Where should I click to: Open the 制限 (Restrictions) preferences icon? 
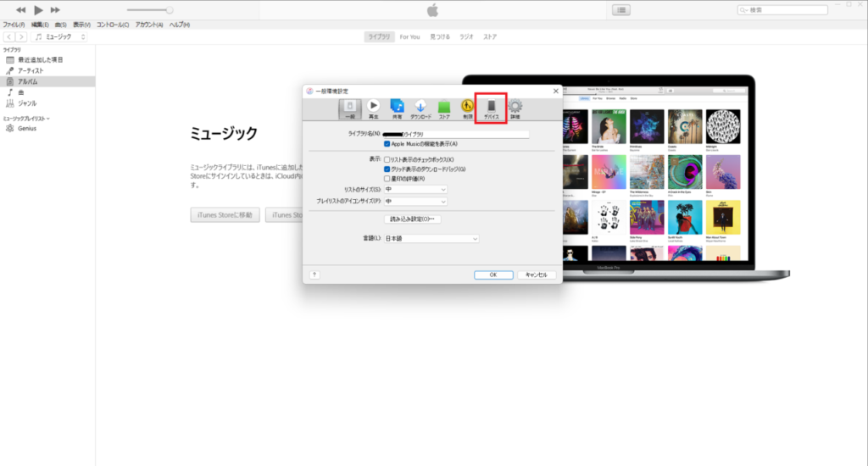pos(468,109)
